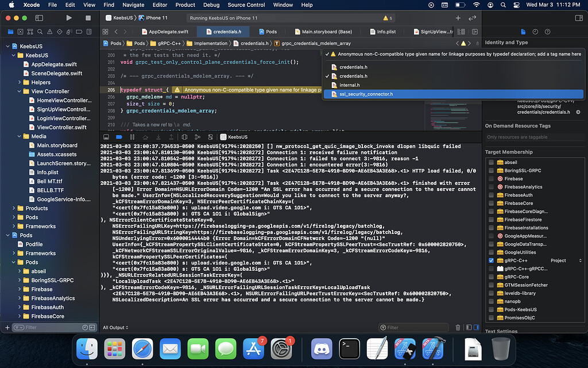588x368 pixels.
Task: Open the Product menu
Action: click(x=185, y=5)
